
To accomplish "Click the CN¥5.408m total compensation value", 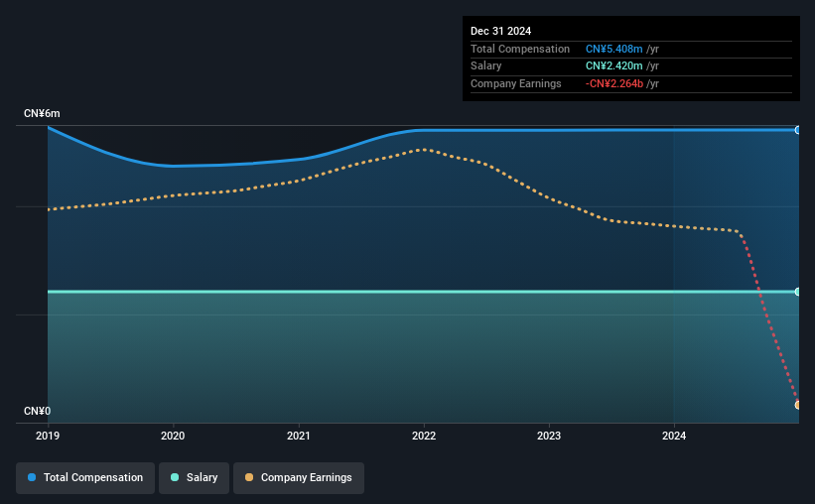I will [x=613, y=49].
